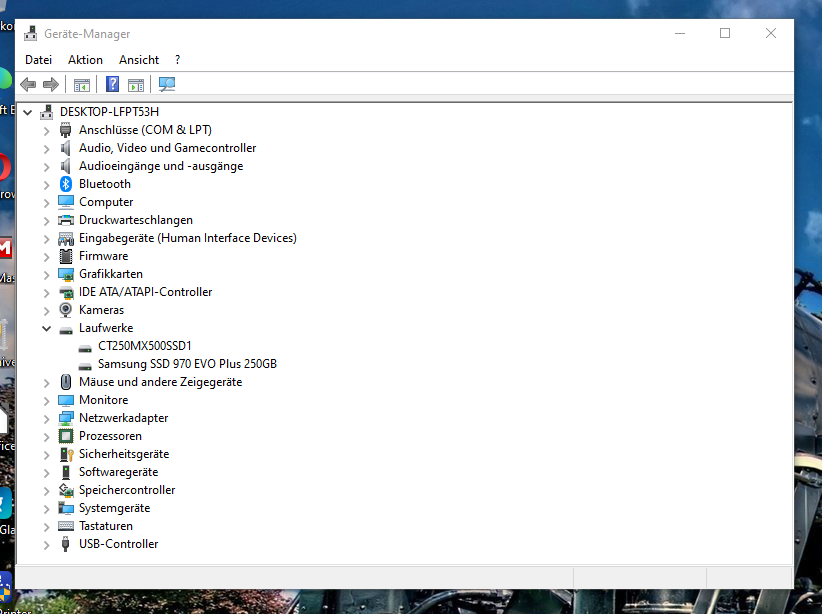Minimize the Geräte-Manager window

680,34
